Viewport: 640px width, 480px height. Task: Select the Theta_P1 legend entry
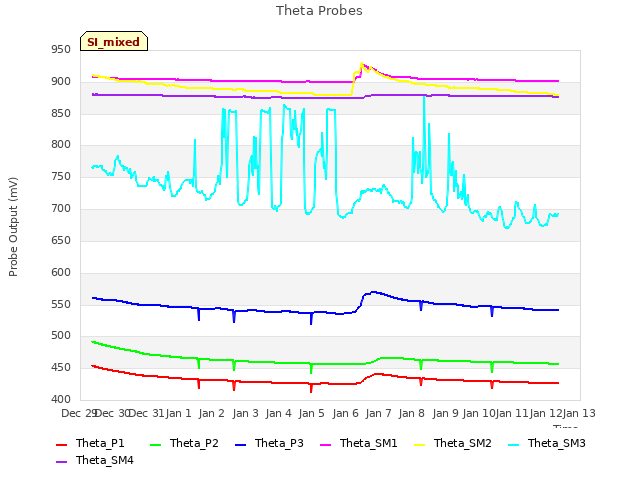tap(90, 443)
